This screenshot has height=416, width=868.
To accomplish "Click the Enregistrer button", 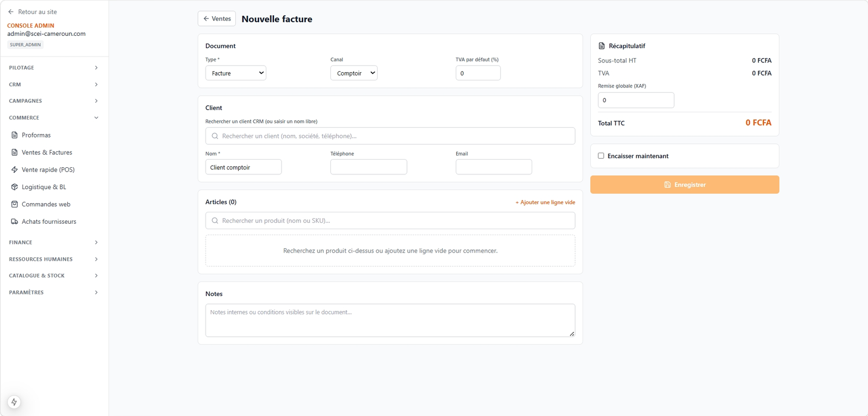I will [x=685, y=185].
